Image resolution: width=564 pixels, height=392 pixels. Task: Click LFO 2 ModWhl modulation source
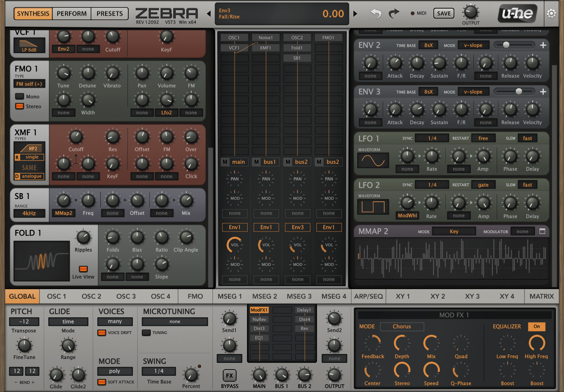(407, 216)
